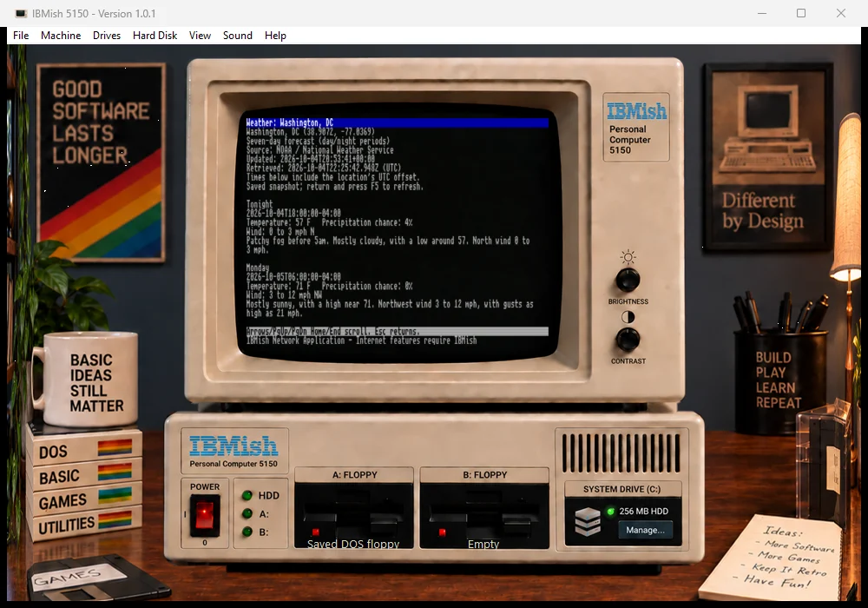Click the '256 MB HDD' text

644,511
